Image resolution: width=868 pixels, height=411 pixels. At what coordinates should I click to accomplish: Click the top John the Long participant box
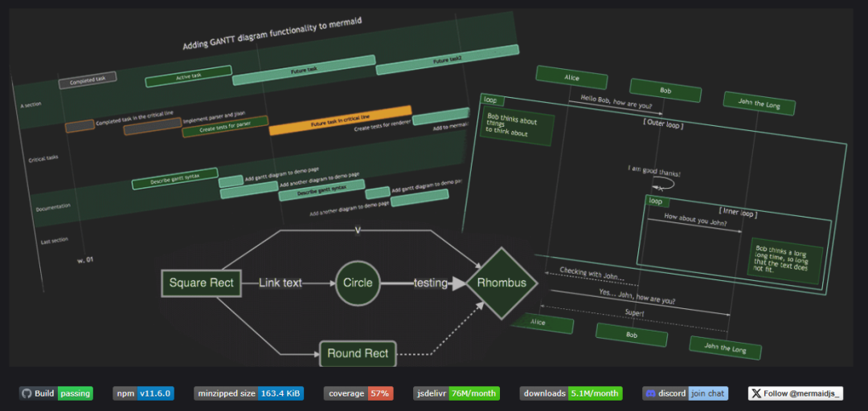[759, 104]
